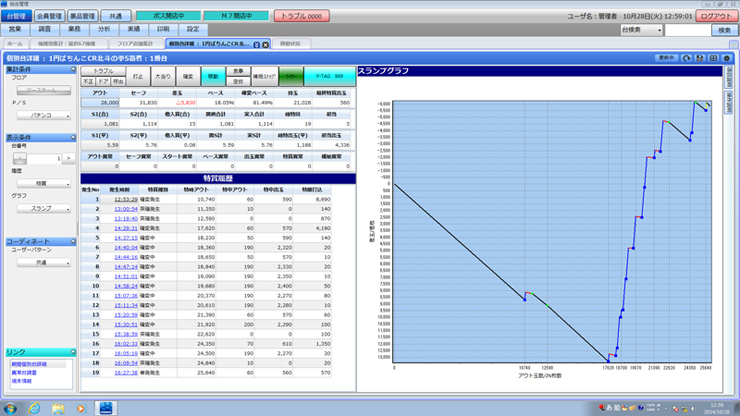Open the P/S パチンコ dropdown
This screenshot has width=740, height=416.
tap(44, 115)
